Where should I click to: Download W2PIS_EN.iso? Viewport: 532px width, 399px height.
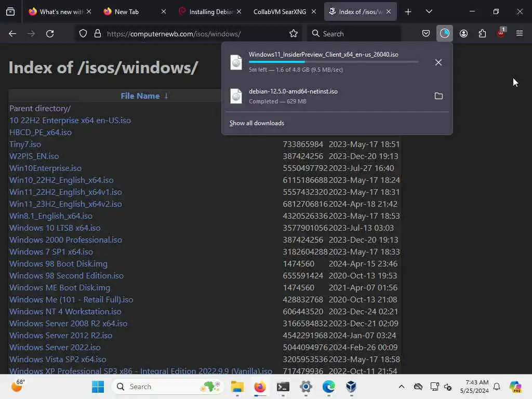click(x=34, y=156)
